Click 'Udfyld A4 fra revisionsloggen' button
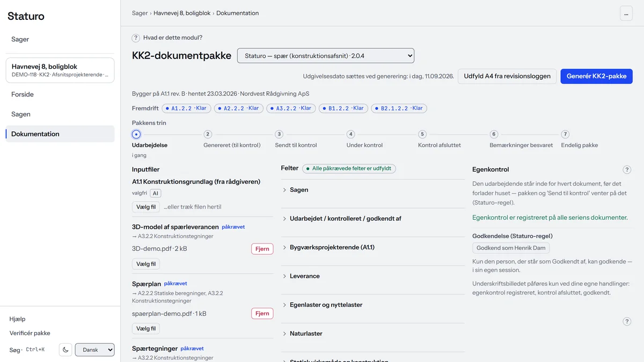Viewport: 644px width, 362px height. point(507,76)
